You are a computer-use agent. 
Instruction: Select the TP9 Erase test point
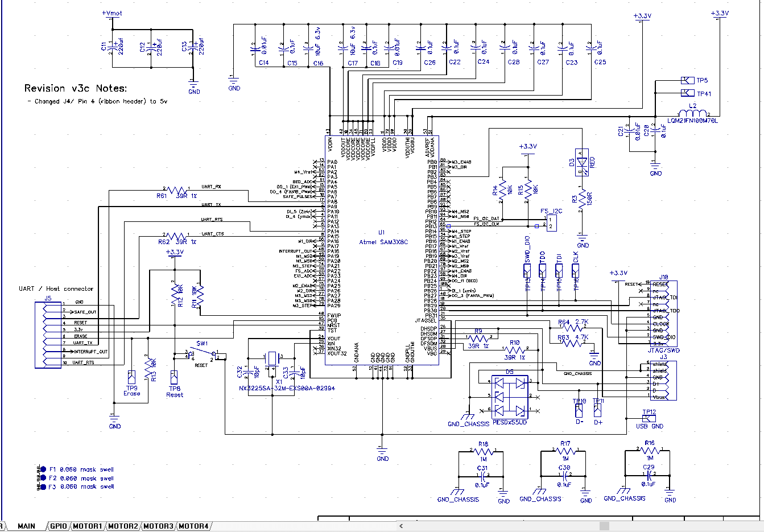132,378
